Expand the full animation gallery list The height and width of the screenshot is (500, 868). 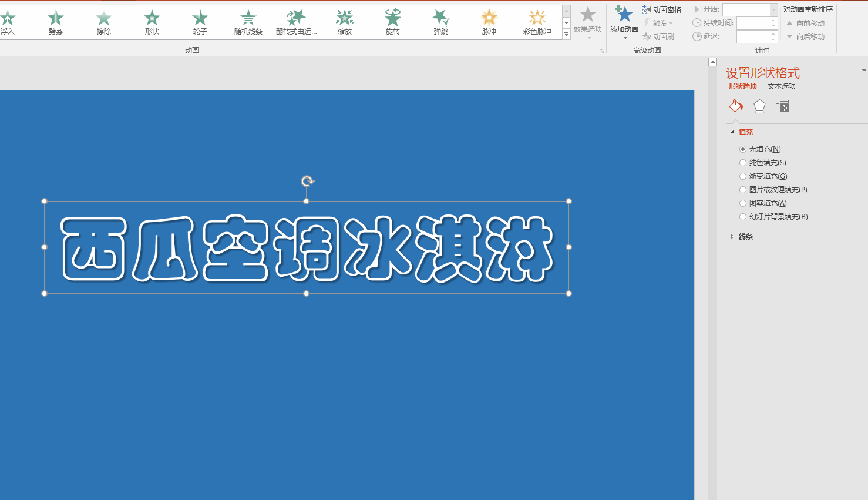tap(566, 35)
